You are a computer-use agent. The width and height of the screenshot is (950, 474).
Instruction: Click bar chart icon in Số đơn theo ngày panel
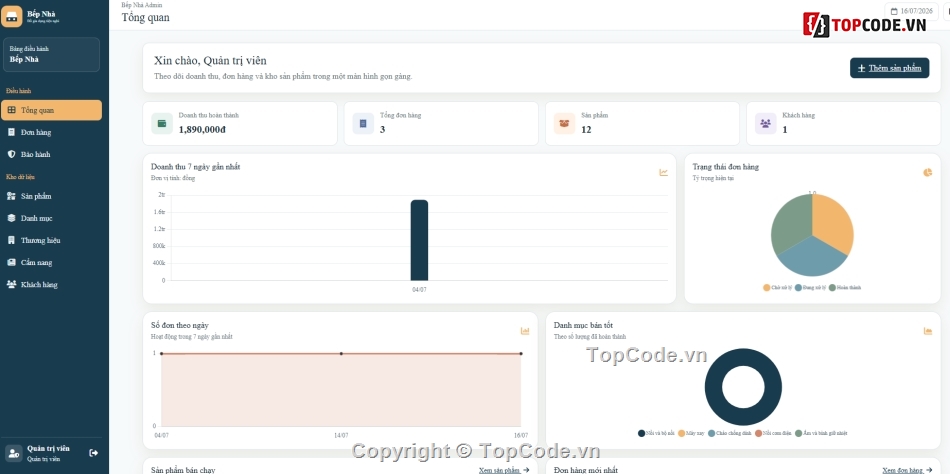tap(525, 331)
